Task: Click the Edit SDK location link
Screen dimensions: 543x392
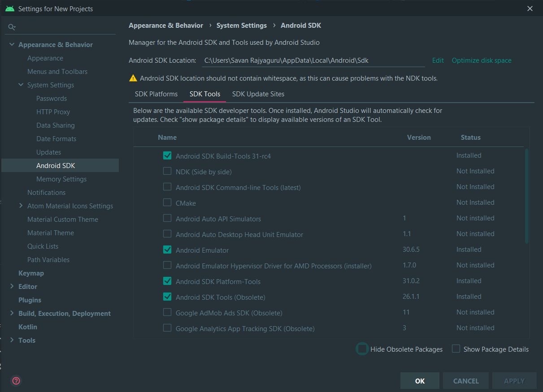Action: [x=438, y=60]
